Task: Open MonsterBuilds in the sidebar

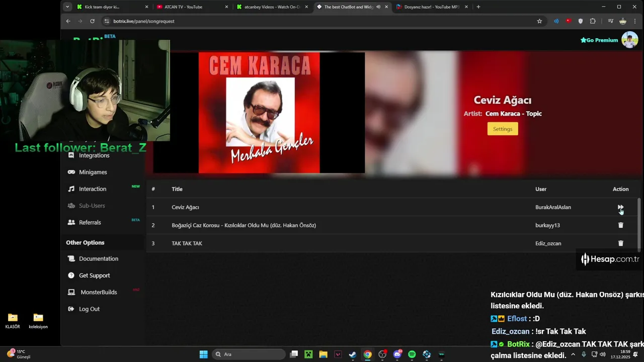Action: (99, 292)
